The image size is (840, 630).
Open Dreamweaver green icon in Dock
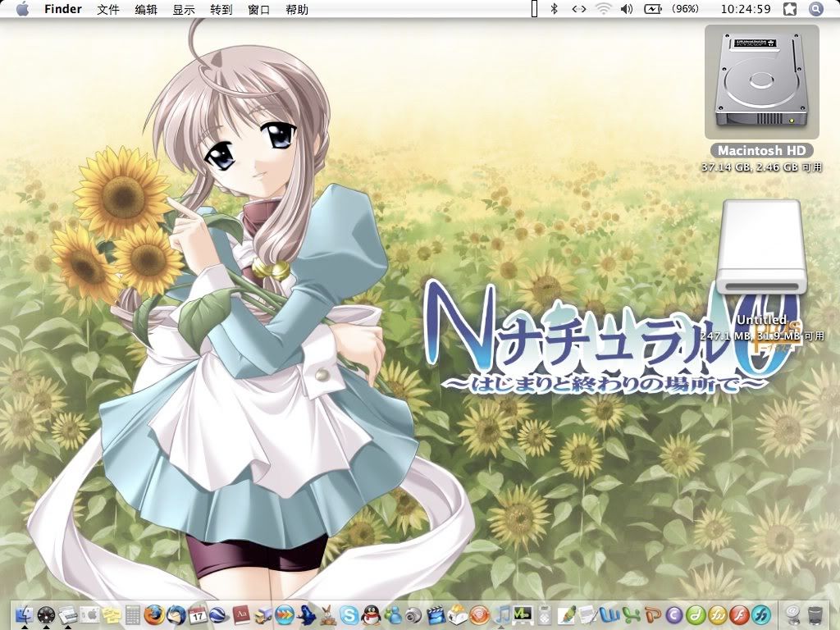pyautogui.click(x=696, y=615)
